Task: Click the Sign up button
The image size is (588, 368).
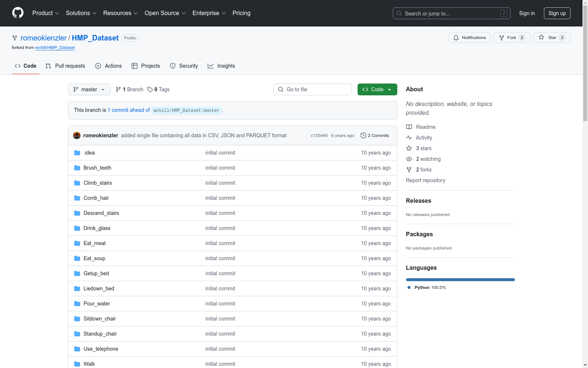Action: tap(557, 13)
